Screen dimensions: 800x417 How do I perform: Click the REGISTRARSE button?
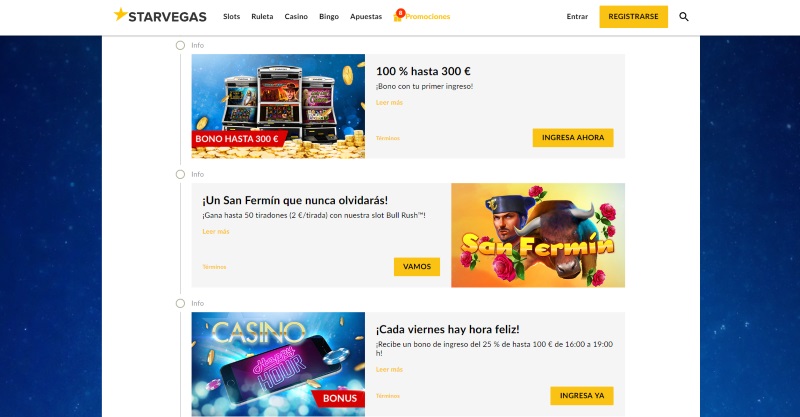633,17
